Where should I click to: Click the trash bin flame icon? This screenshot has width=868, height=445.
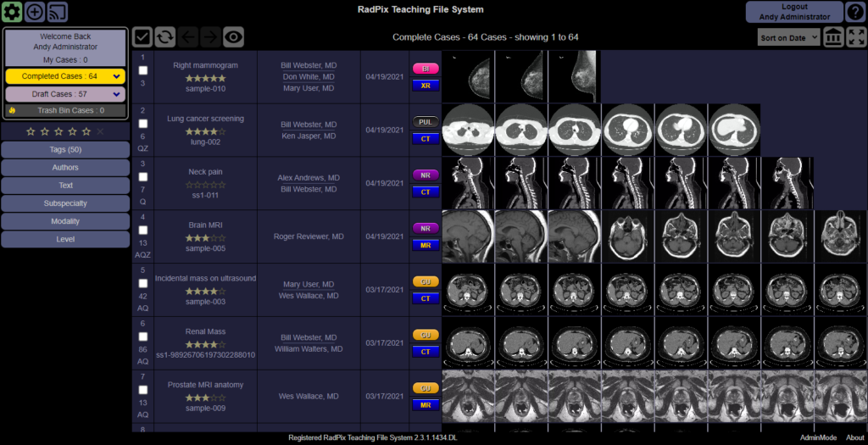(x=12, y=110)
